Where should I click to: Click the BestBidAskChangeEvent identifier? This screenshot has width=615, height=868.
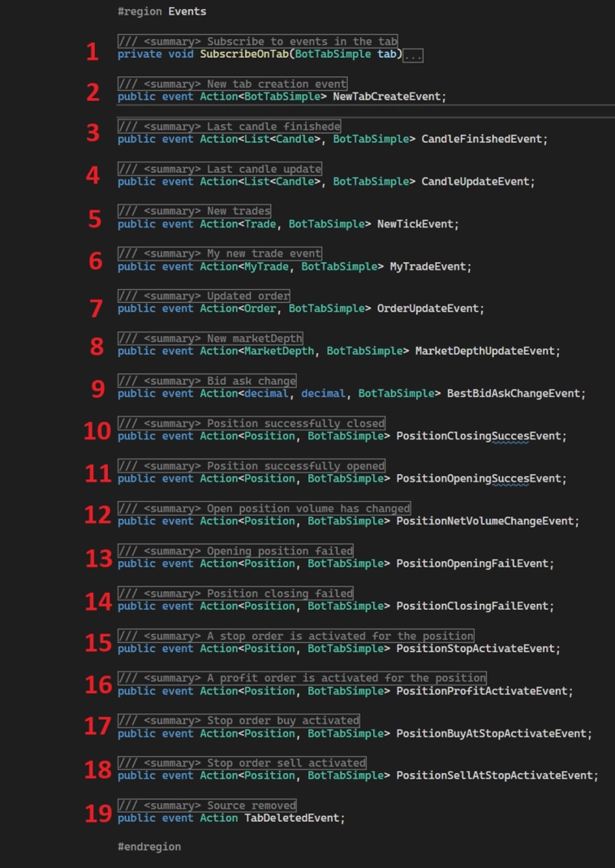513,394
